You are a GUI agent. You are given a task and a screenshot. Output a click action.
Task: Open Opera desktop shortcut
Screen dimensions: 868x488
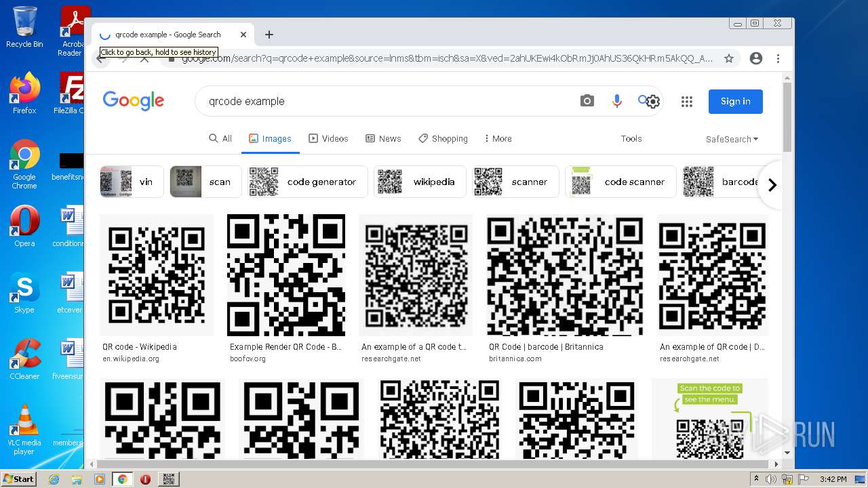point(24,227)
